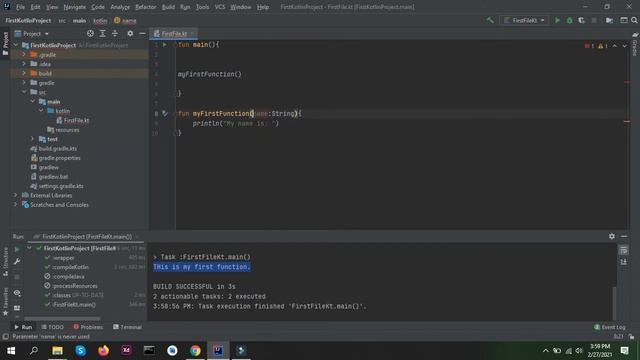This screenshot has height=360, width=640.
Task: Click the Build Project hammer icon
Action: point(490,20)
